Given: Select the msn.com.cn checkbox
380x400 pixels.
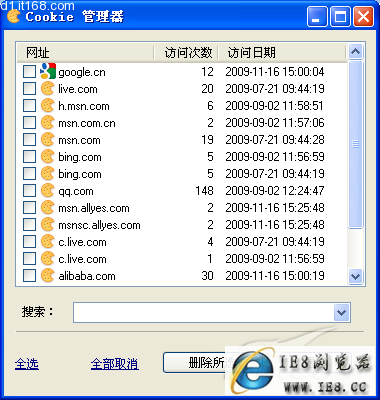Looking at the screenshot, I should tap(29, 123).
